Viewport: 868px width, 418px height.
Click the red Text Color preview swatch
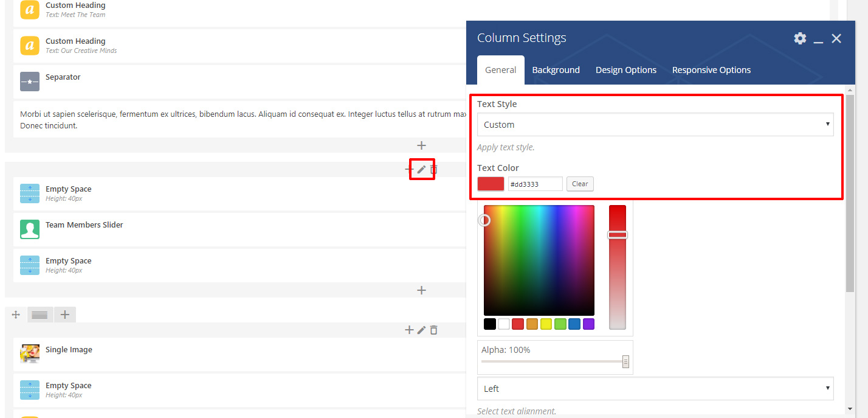491,184
